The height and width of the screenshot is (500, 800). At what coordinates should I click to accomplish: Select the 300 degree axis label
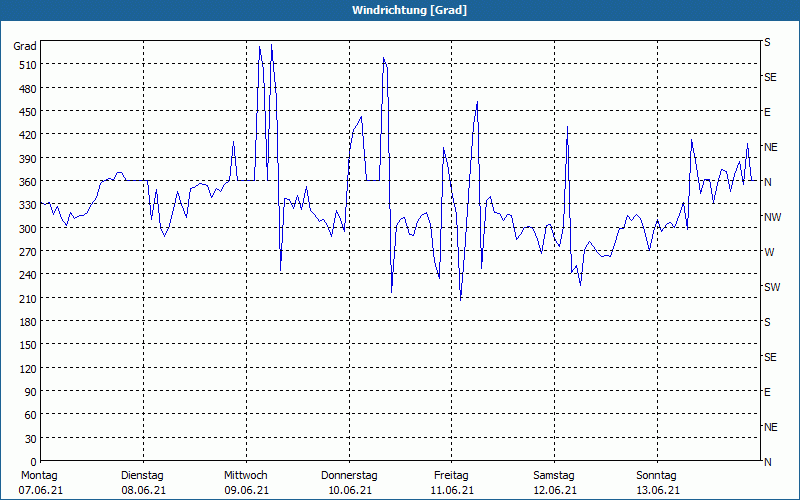pyautogui.click(x=28, y=229)
